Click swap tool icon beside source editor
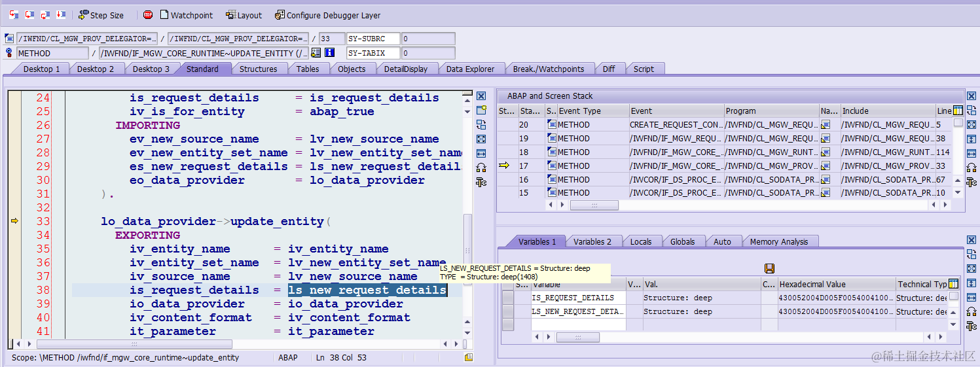This screenshot has width=980, height=367. 481,125
